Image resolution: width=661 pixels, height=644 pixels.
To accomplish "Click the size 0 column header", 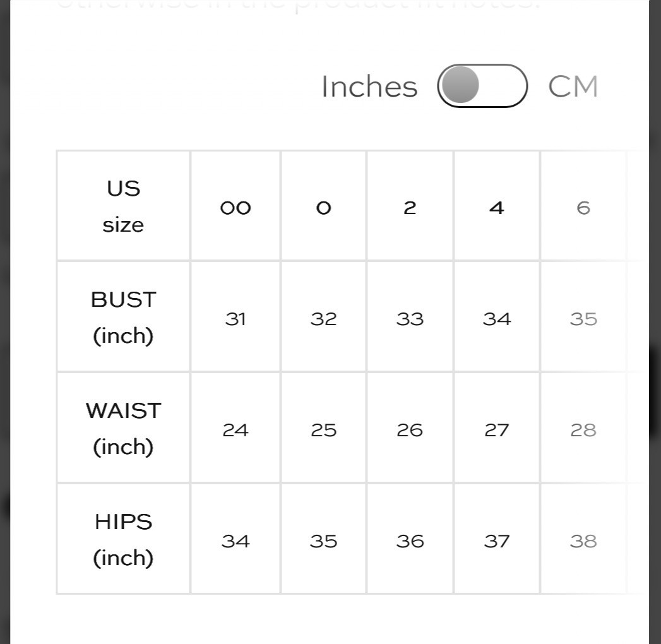I will [323, 208].
